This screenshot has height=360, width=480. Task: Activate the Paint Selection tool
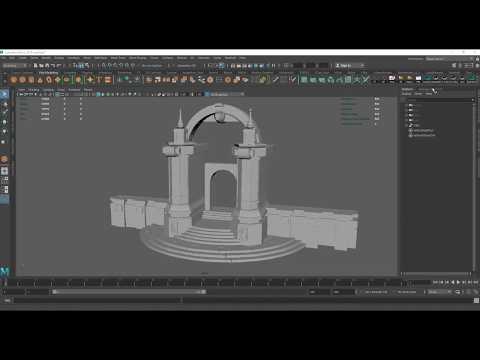tap(5, 113)
